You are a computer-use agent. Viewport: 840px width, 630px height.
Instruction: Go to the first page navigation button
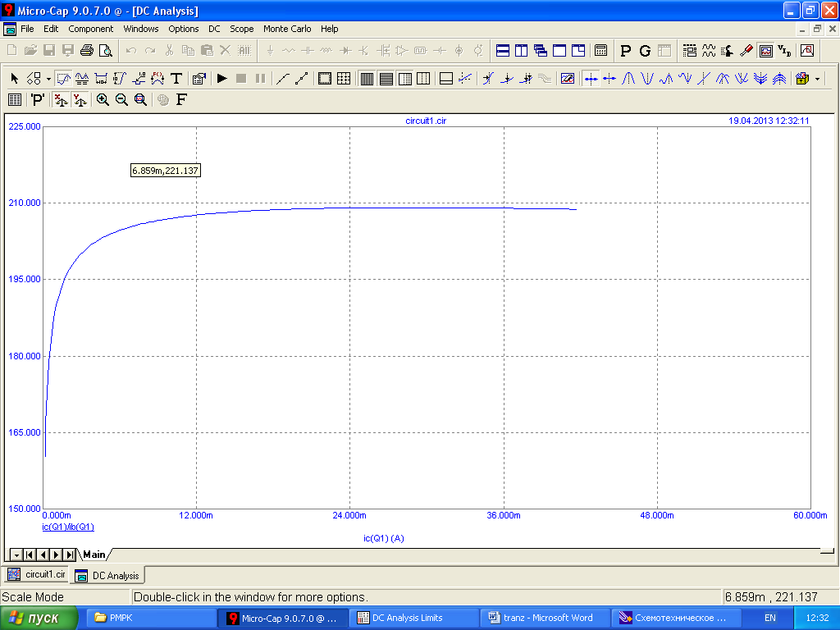(30, 555)
